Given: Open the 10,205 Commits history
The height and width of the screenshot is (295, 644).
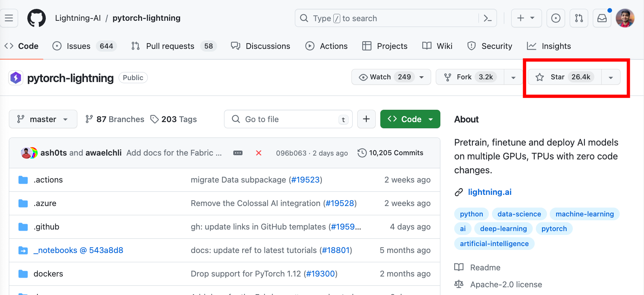Looking at the screenshot, I should point(390,153).
